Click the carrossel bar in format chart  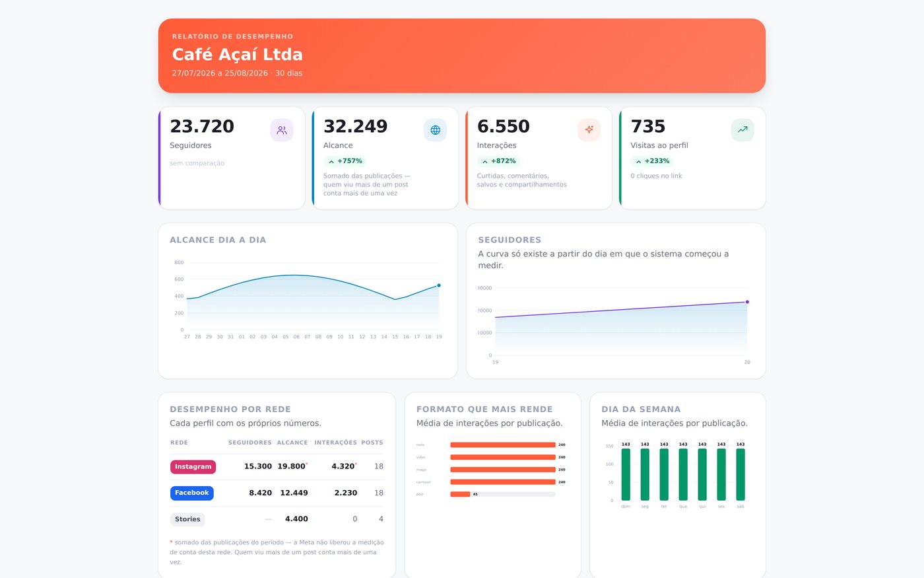[x=503, y=482]
